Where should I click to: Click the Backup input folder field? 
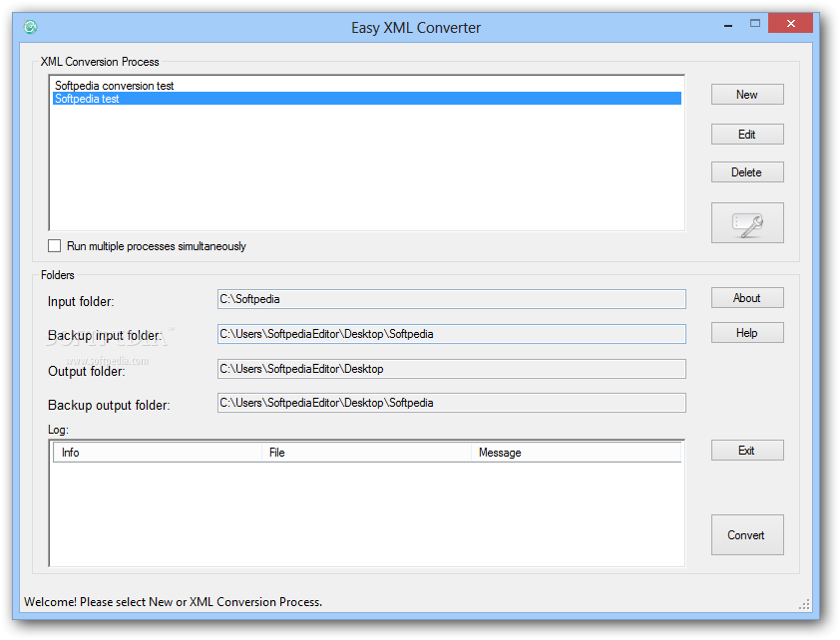coord(451,334)
